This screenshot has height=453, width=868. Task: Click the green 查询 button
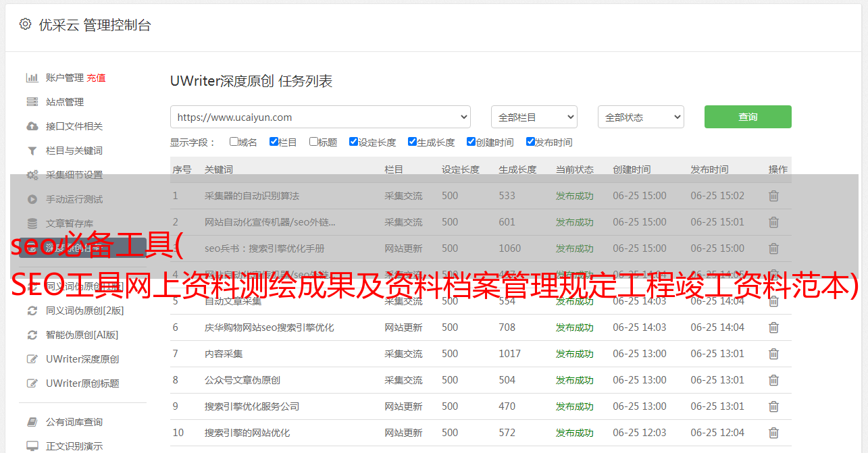[x=748, y=117]
